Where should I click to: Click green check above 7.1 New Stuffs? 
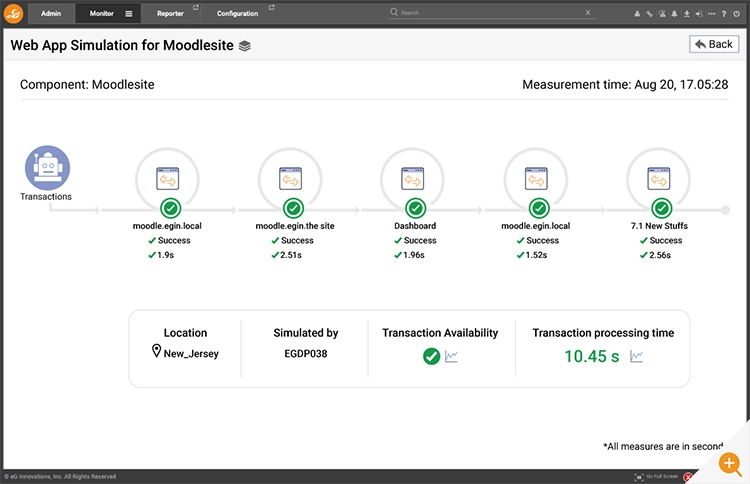[x=662, y=209]
